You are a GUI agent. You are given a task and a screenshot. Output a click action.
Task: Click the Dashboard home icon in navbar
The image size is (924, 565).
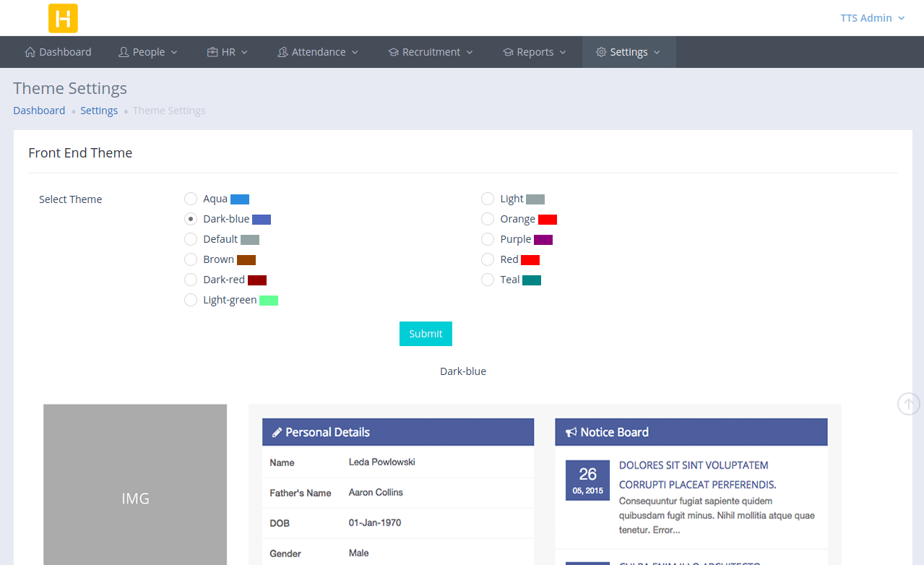30,52
